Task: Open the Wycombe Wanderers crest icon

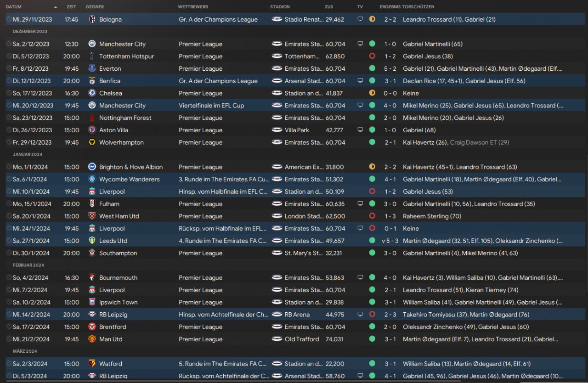Action: tap(92, 179)
